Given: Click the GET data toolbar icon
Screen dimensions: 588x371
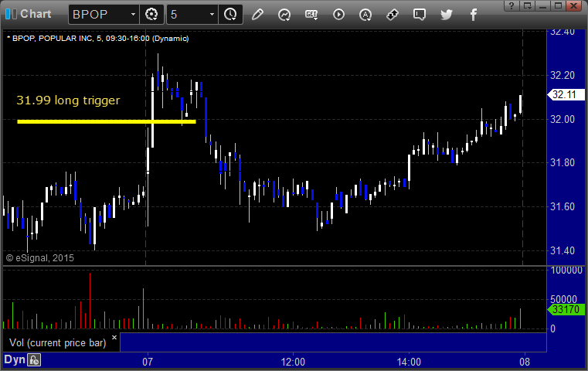Looking at the screenshot, I should [311, 15].
